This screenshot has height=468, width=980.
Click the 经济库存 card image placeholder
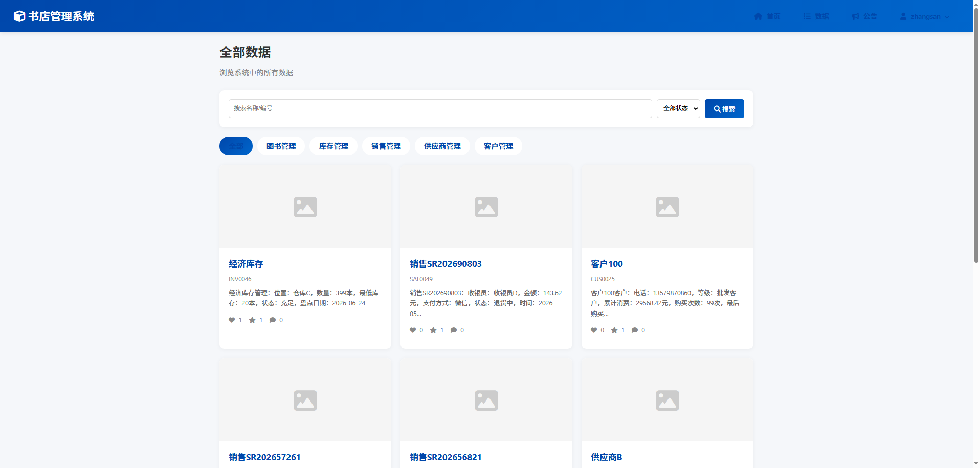(305, 207)
